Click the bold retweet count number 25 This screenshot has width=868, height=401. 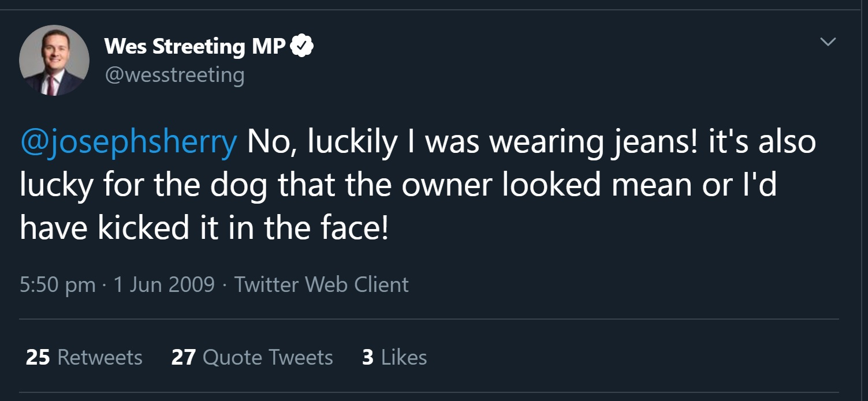pos(38,358)
